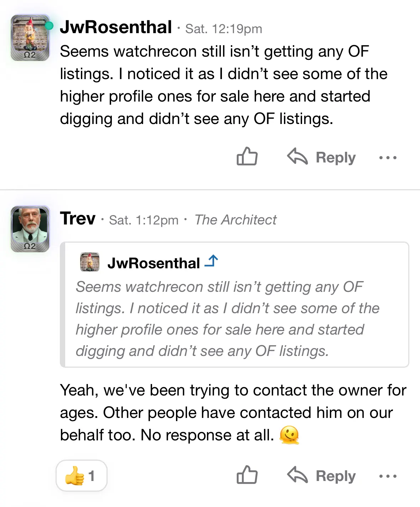This screenshot has width=420, height=507.
Task: Open three-dot menu on Trev's post
Action: [x=388, y=476]
